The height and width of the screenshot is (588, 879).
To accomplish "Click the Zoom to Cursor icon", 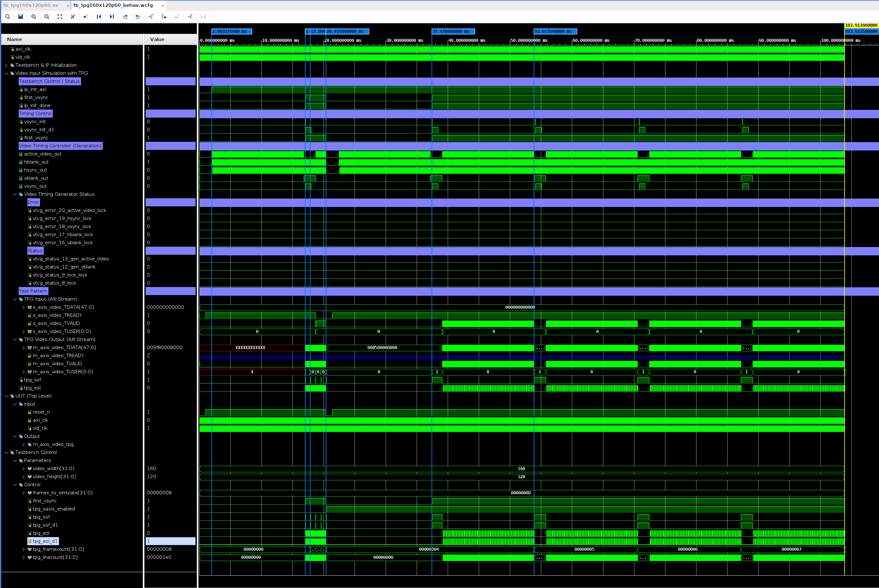I will (x=73, y=16).
